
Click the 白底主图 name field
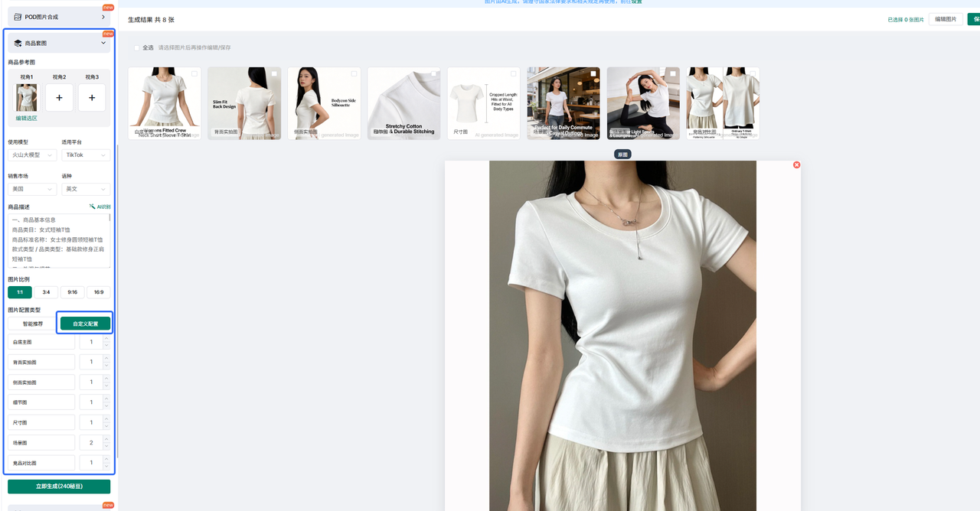coord(41,342)
